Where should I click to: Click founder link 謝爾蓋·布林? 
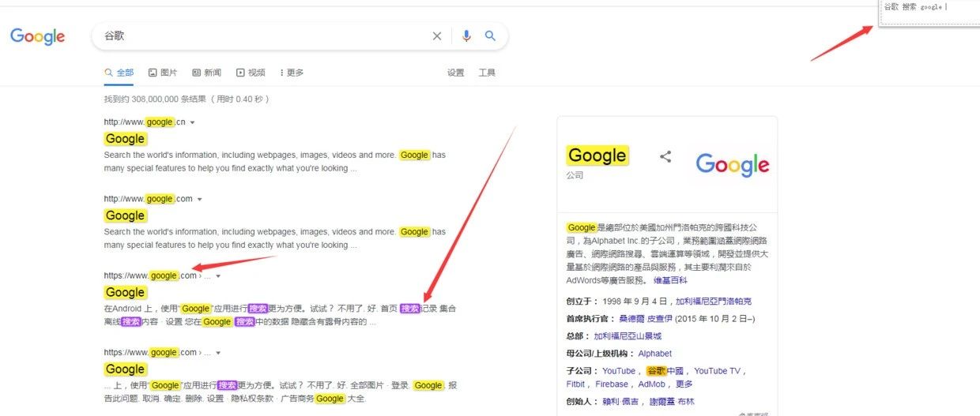[x=672, y=402]
